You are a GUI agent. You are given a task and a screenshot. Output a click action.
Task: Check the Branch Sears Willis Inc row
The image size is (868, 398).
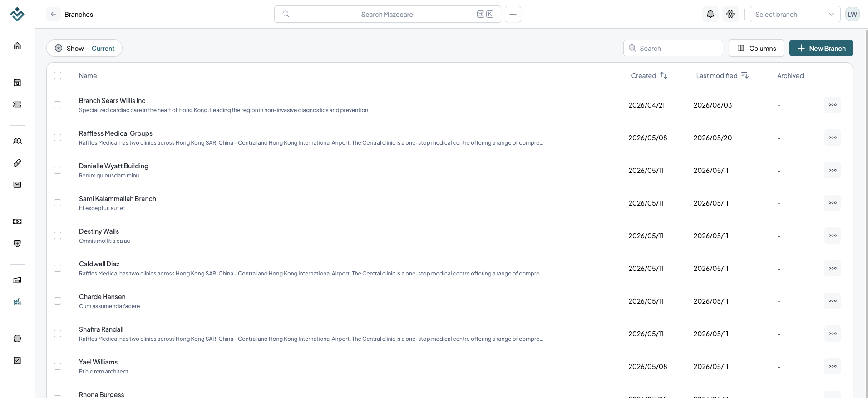[x=58, y=105]
